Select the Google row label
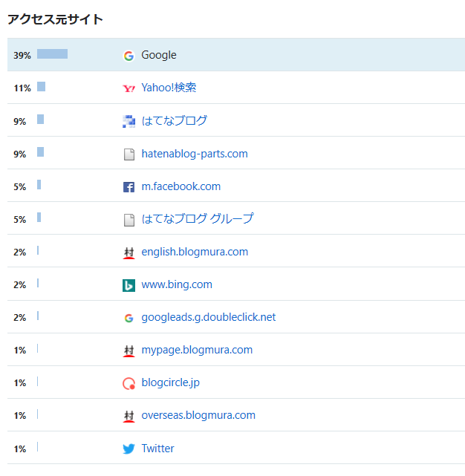 [158, 55]
